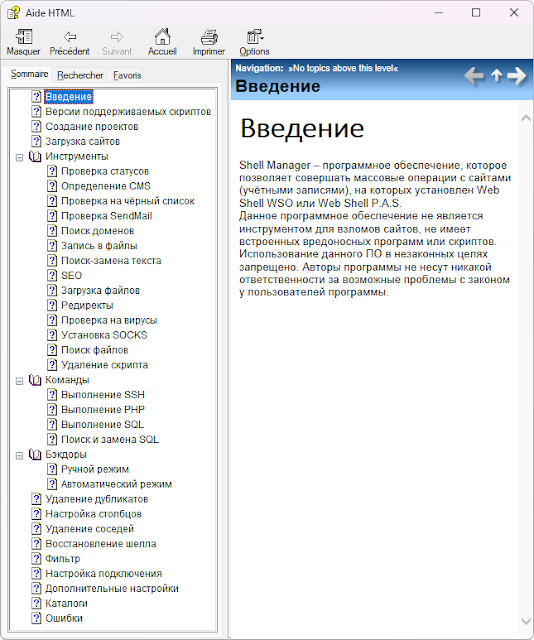
Task: Open the Options toolbar menu
Action: click(x=254, y=42)
